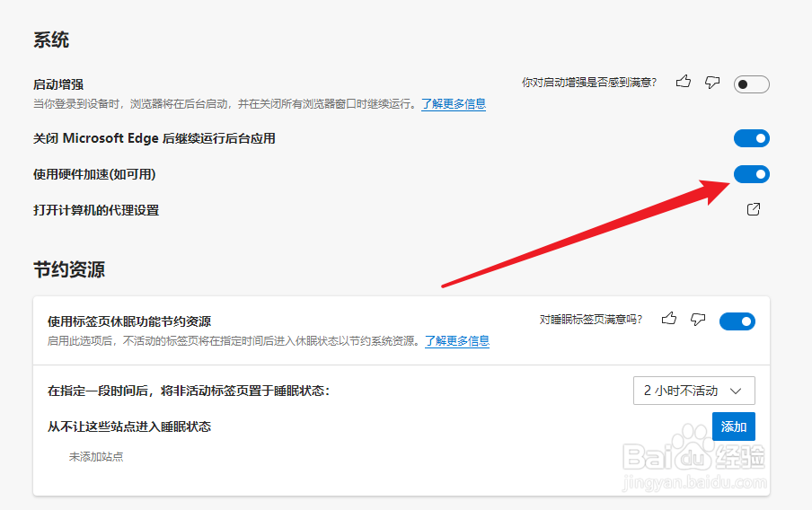Click the 系统 heading
Screen dimensions: 812x510
coord(51,40)
